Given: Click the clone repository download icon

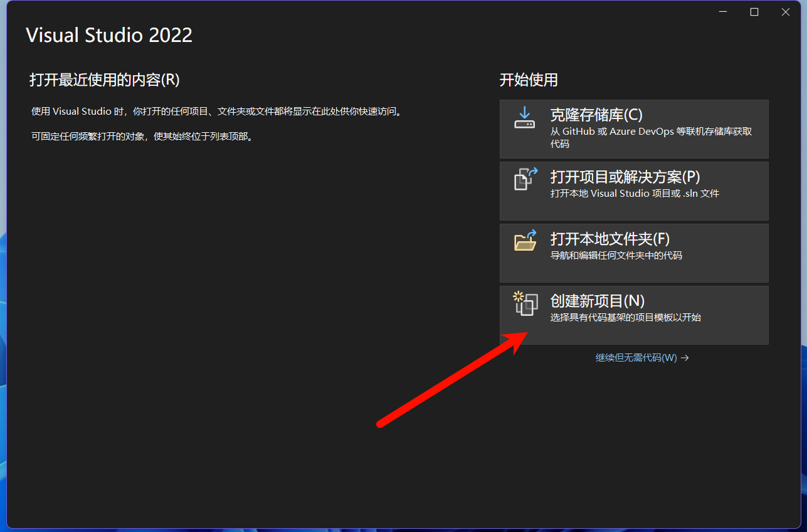Looking at the screenshot, I should point(525,117).
